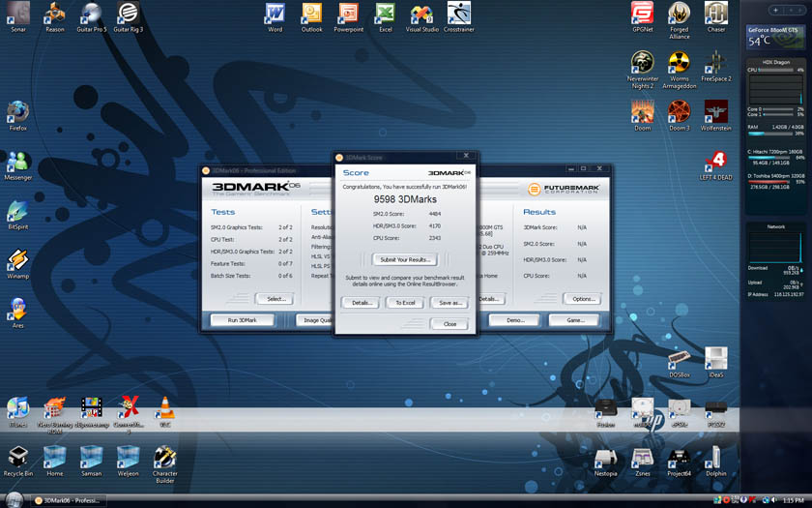Click Submit Your Results button
Screen dimensions: 812x508
pos(405,259)
